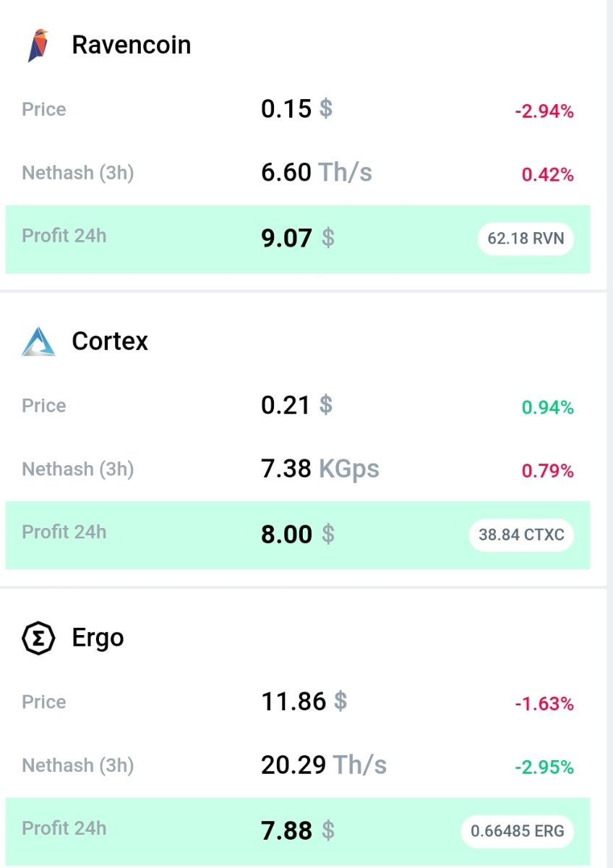Tap the Ravencoin bird logo icon
Viewport: 613px width, 868px height.
pos(38,46)
